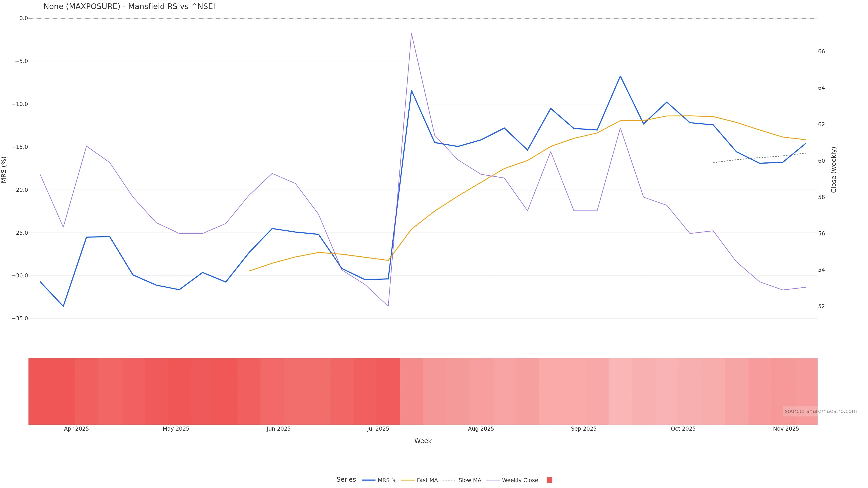The height and width of the screenshot is (488, 868).
Task: Click the 52 right-axis tick label
Action: tap(821, 307)
